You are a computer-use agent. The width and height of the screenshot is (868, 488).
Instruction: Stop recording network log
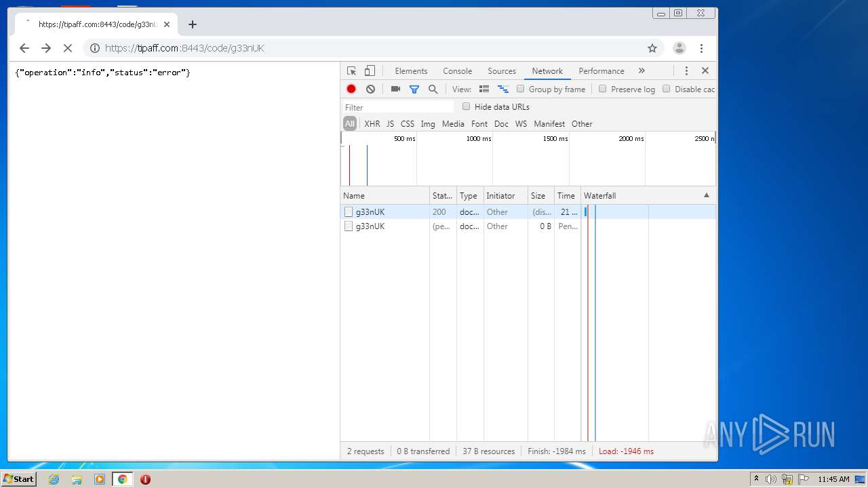pyautogui.click(x=351, y=89)
